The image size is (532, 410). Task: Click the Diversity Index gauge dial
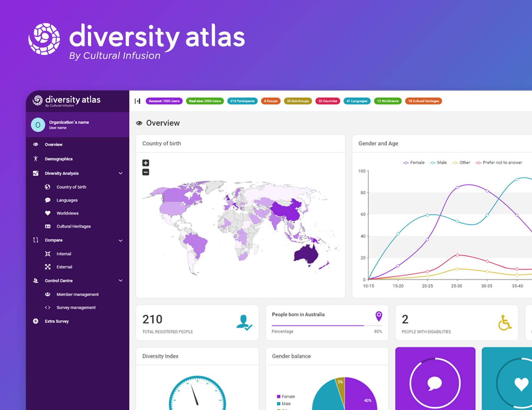point(197,393)
